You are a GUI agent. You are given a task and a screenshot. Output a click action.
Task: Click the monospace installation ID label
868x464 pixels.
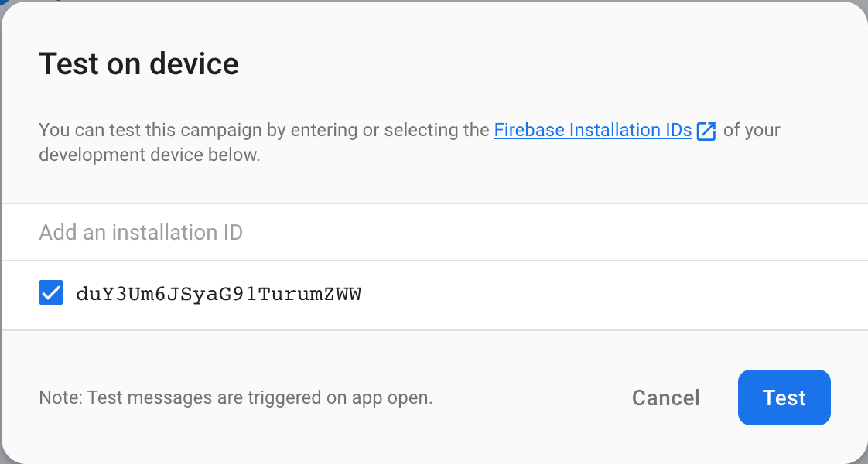click(219, 295)
